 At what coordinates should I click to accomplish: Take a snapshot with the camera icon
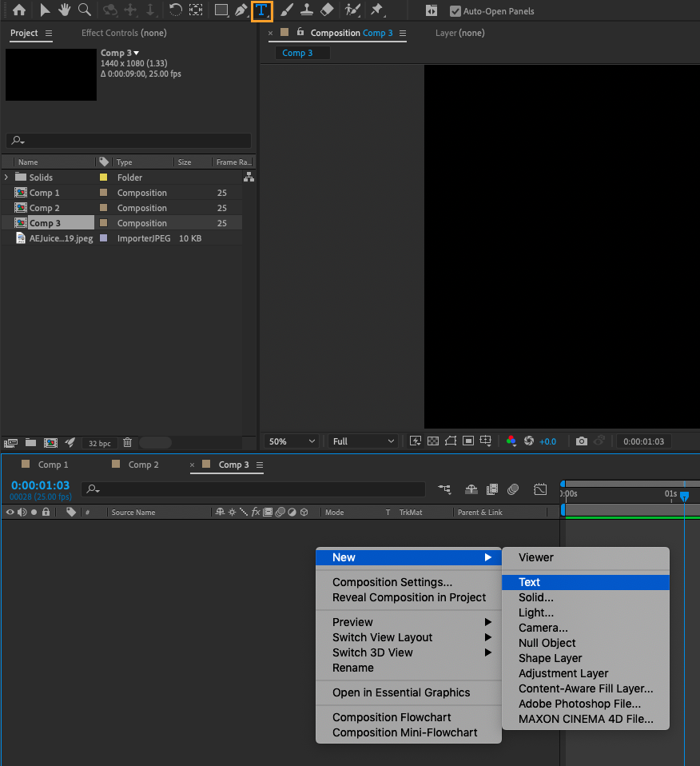[x=582, y=441]
